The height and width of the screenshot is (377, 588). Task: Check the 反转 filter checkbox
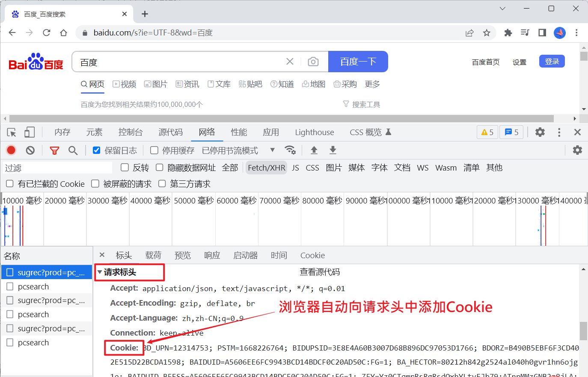click(x=125, y=167)
